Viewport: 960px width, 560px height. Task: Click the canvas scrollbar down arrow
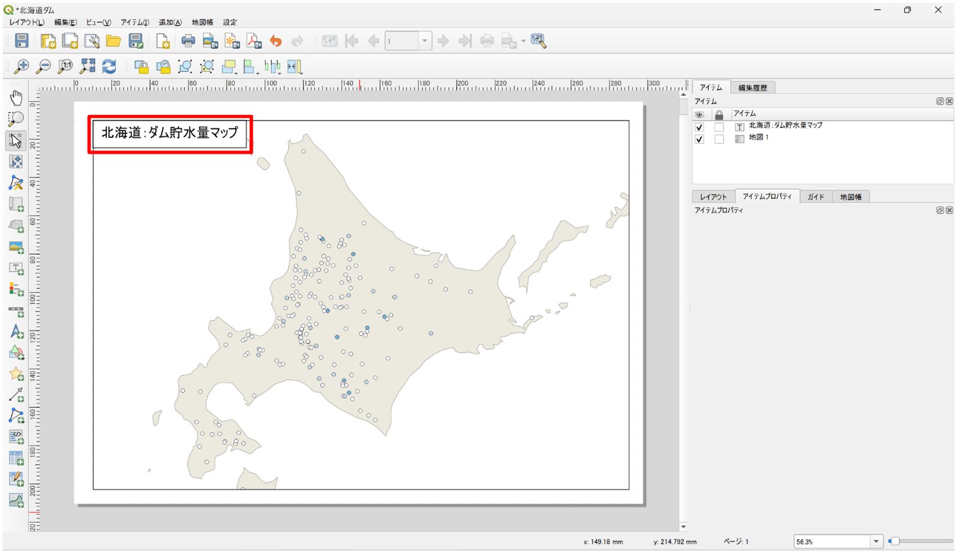click(x=683, y=527)
